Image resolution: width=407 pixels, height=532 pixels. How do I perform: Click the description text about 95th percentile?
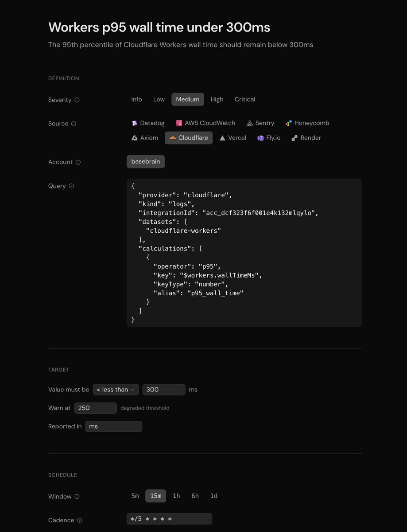[181, 45]
